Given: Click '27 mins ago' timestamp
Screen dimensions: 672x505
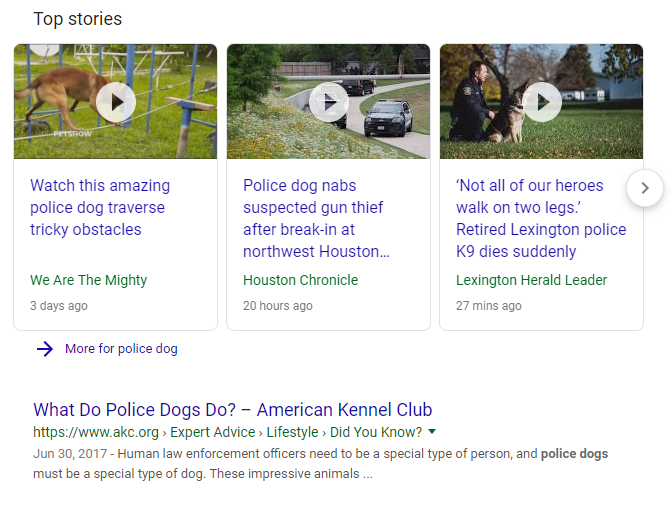Looking at the screenshot, I should coord(489,306).
